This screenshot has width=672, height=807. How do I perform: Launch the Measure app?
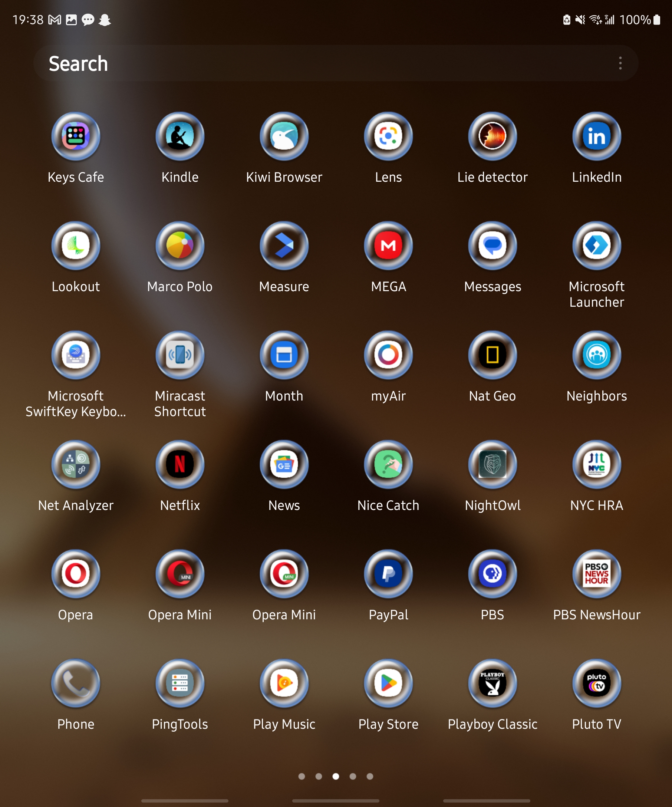[x=284, y=246]
